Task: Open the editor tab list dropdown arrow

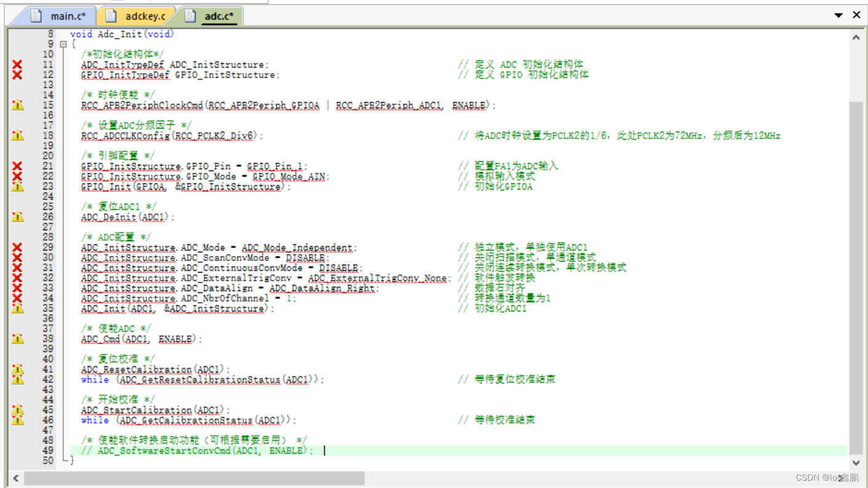Action: click(838, 15)
